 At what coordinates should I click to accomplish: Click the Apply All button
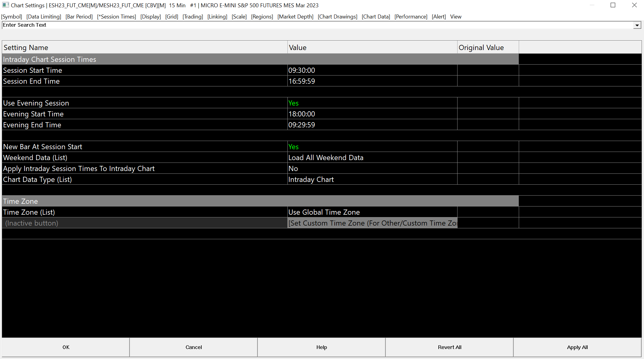577,347
